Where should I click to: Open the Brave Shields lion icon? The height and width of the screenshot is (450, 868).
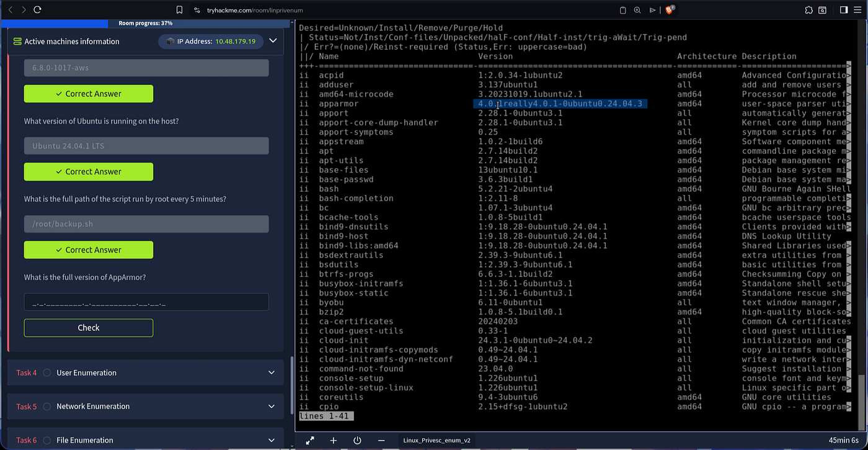click(x=670, y=10)
